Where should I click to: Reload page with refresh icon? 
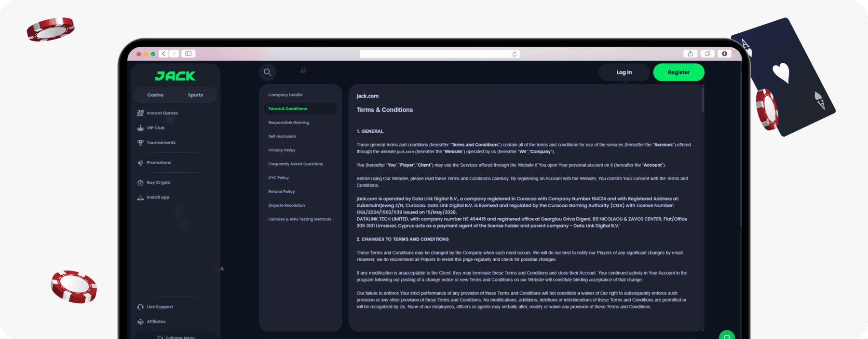(515, 54)
